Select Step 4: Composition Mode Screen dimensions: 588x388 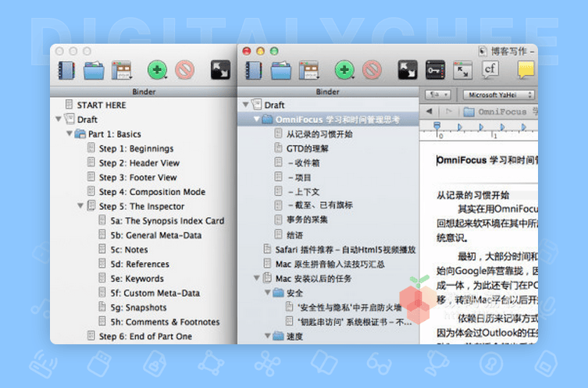click(151, 192)
